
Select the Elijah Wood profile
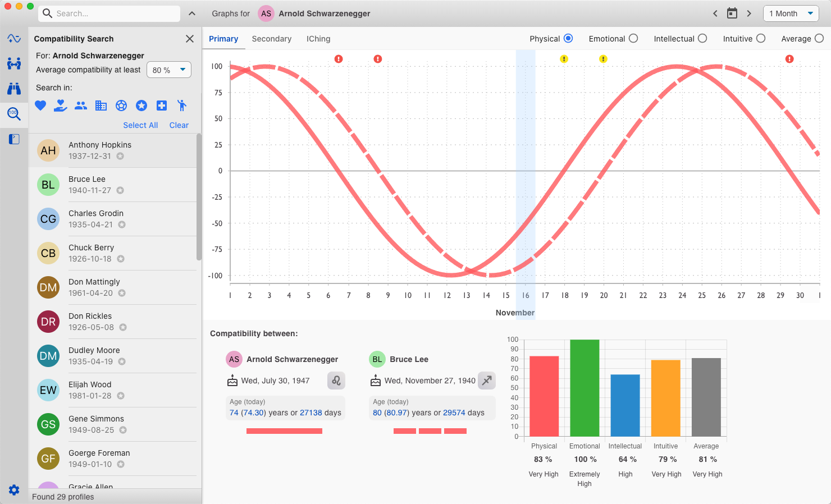click(x=113, y=390)
